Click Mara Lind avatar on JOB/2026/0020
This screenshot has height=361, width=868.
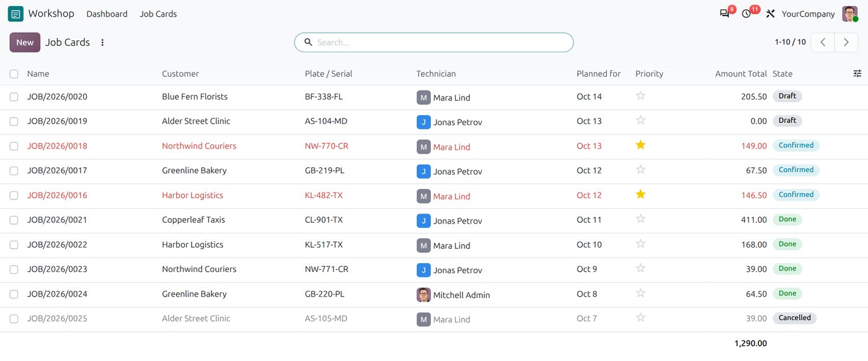[x=423, y=97]
